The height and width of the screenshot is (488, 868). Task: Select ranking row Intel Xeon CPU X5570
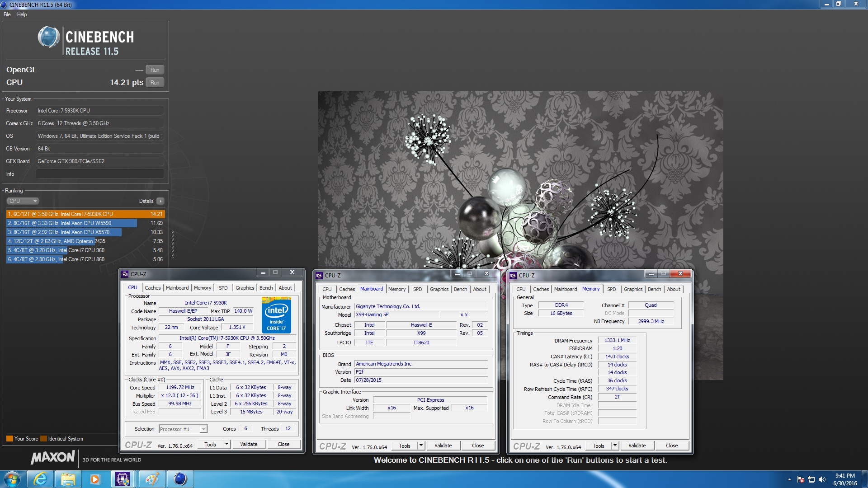tap(85, 232)
